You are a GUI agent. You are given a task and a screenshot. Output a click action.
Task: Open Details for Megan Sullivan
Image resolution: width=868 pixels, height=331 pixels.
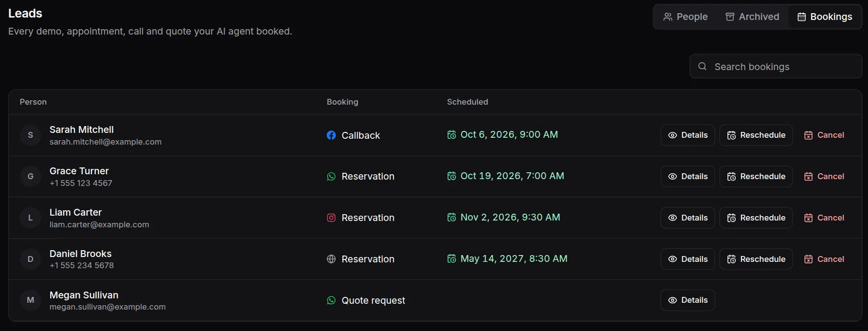coord(688,300)
